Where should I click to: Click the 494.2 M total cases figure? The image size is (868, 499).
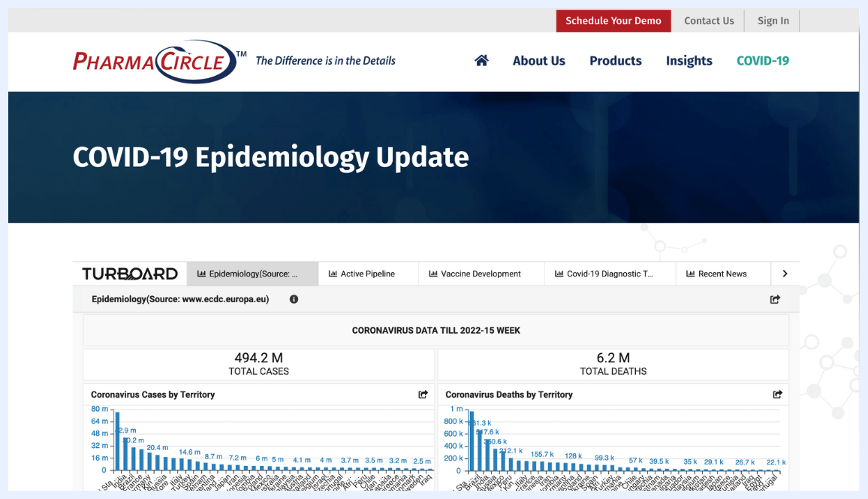pyautogui.click(x=258, y=358)
